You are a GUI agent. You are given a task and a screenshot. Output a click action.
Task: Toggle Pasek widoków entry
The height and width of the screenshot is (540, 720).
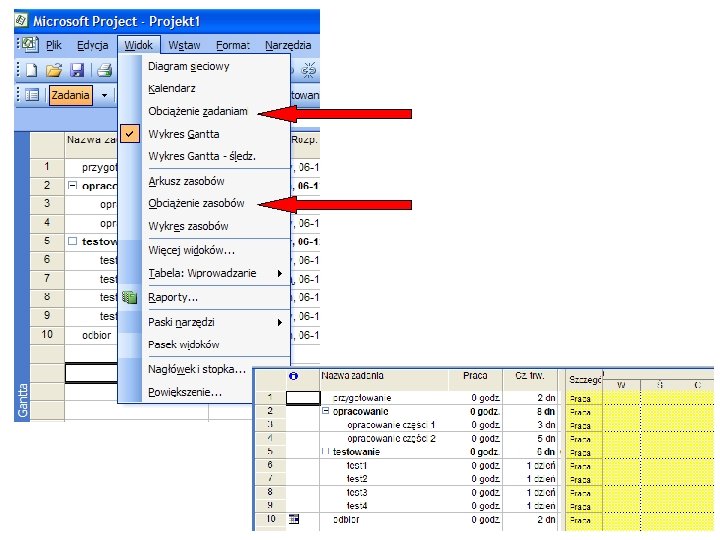[184, 344]
